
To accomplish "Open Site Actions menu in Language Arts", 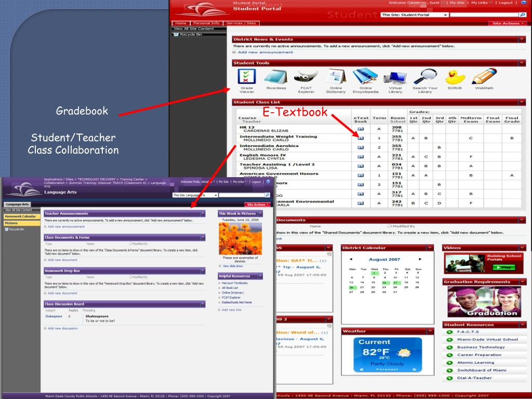I will [x=258, y=205].
